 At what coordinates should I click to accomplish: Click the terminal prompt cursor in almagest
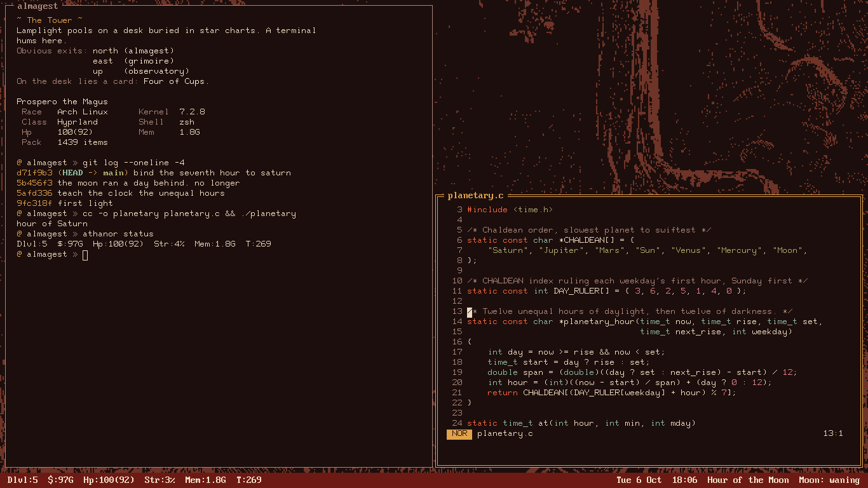point(85,254)
